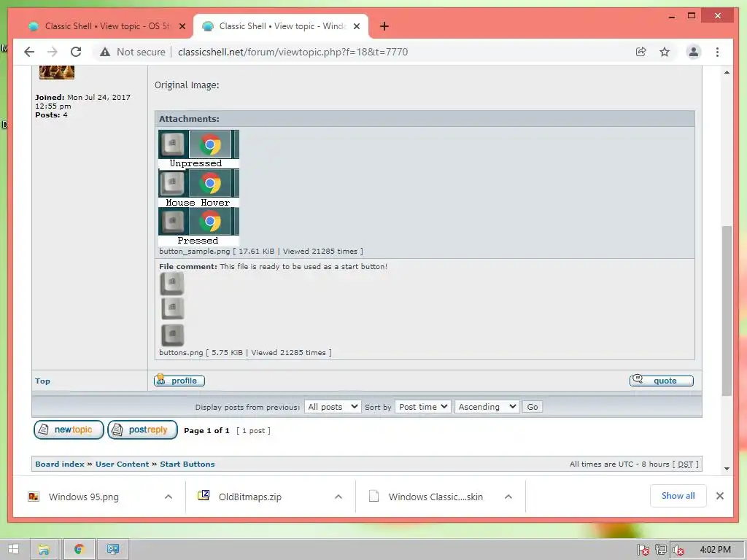Expand options for Windows Classic skin download
This screenshot has width=747, height=560.
(x=508, y=497)
